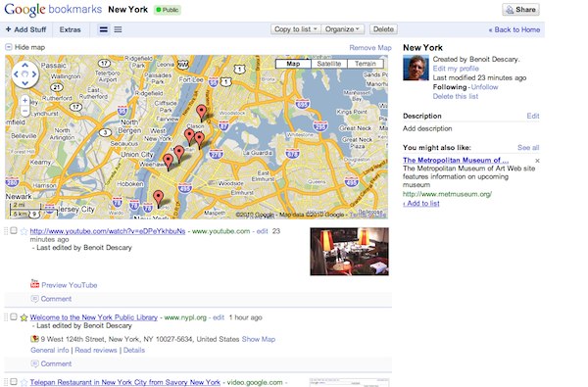The image size is (588, 387).
Task: Click the Share button
Action: coord(520,10)
